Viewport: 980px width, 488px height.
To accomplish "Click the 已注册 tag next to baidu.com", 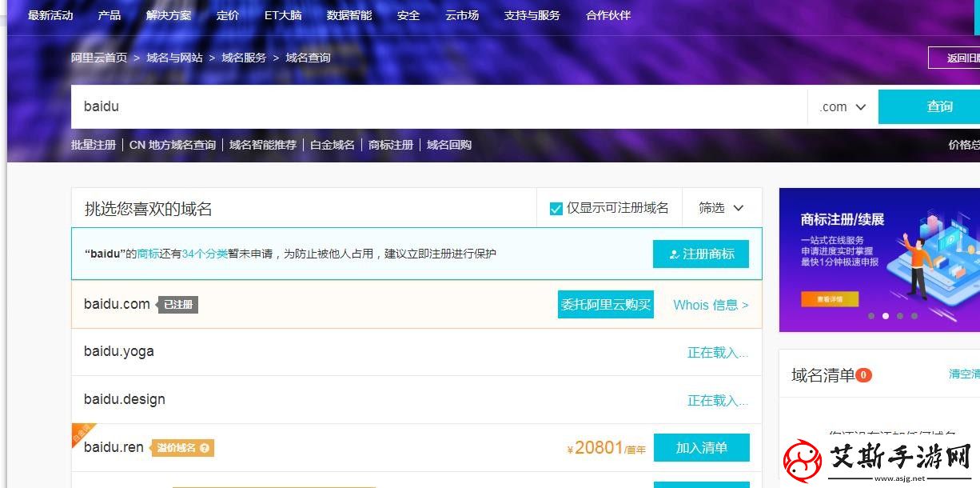I will pyautogui.click(x=178, y=305).
